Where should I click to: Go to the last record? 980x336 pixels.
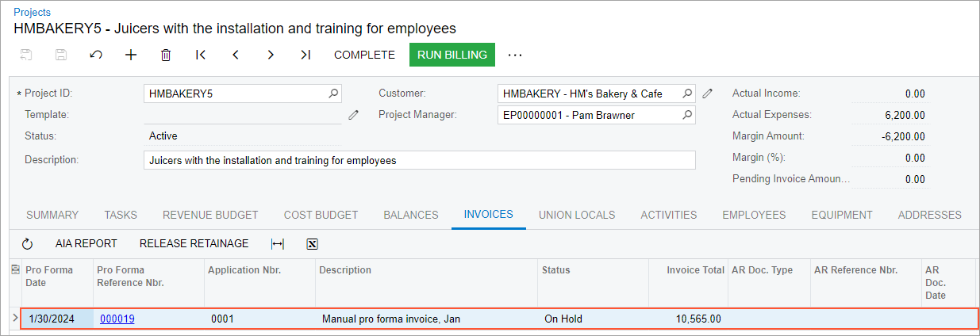(x=306, y=55)
